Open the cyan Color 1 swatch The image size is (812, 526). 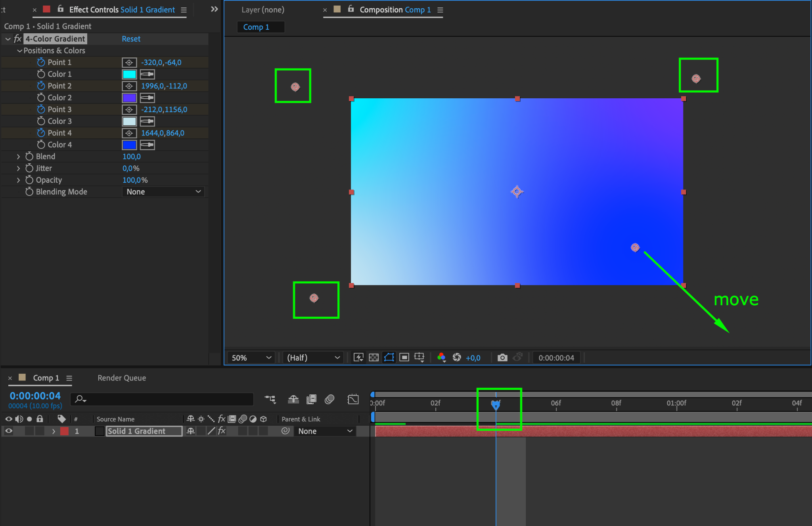pyautogui.click(x=129, y=75)
